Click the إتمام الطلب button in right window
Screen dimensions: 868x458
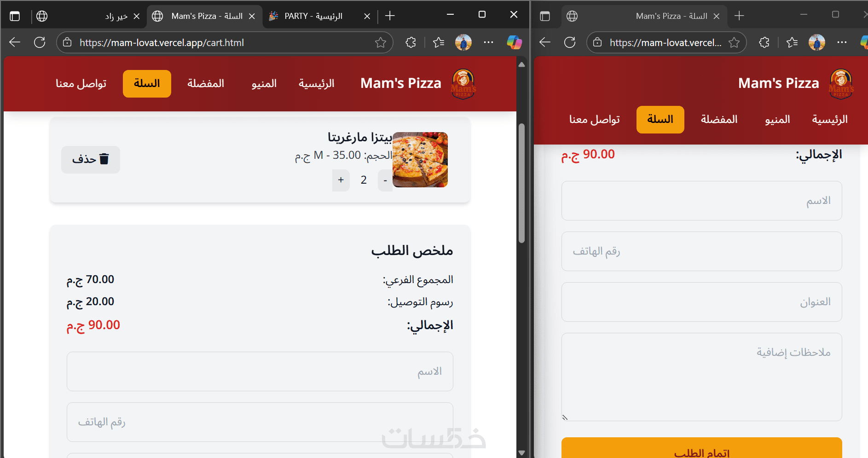click(x=702, y=448)
